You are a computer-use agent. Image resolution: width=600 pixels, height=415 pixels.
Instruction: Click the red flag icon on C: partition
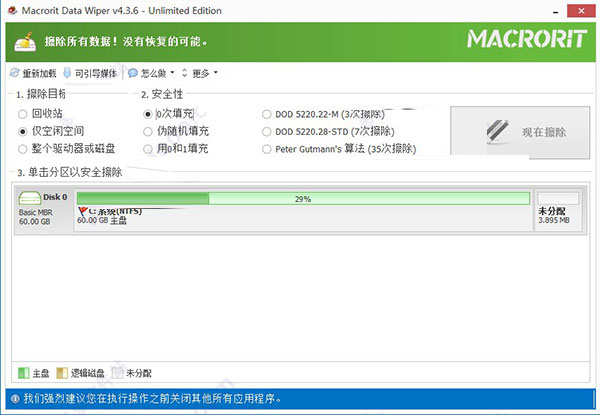82,211
